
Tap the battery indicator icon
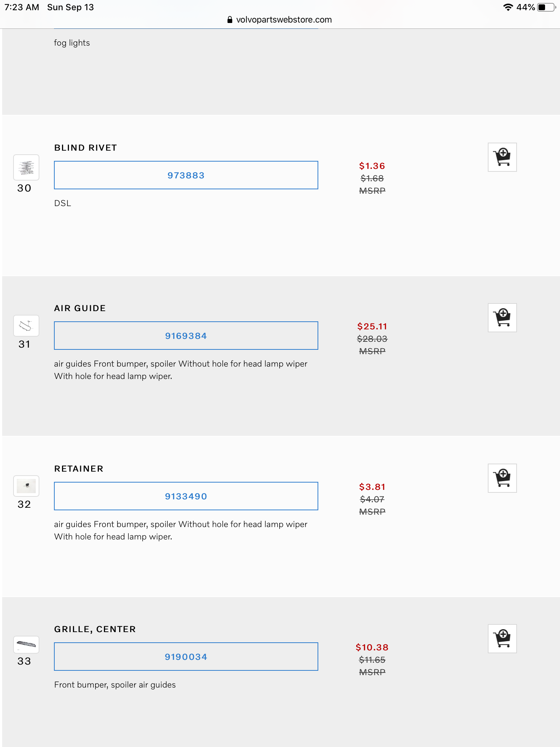(x=546, y=7)
